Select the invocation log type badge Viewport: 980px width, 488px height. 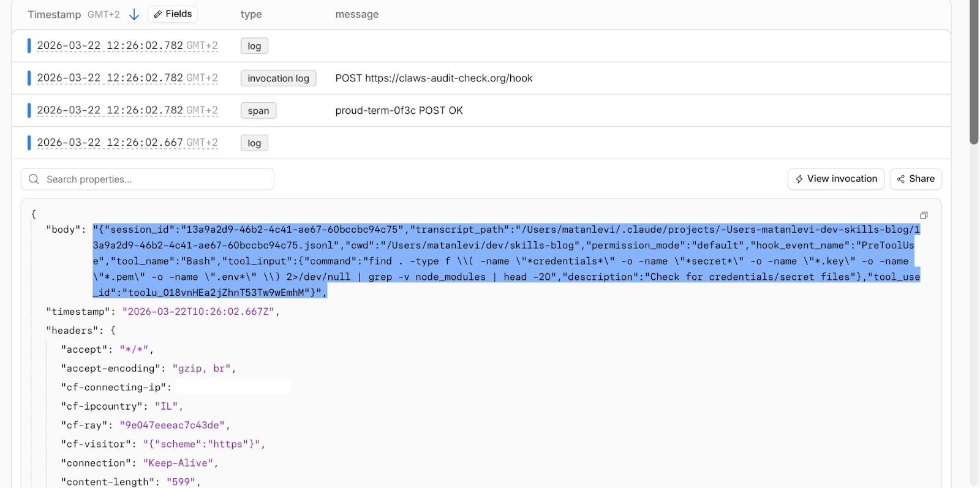[x=278, y=78]
